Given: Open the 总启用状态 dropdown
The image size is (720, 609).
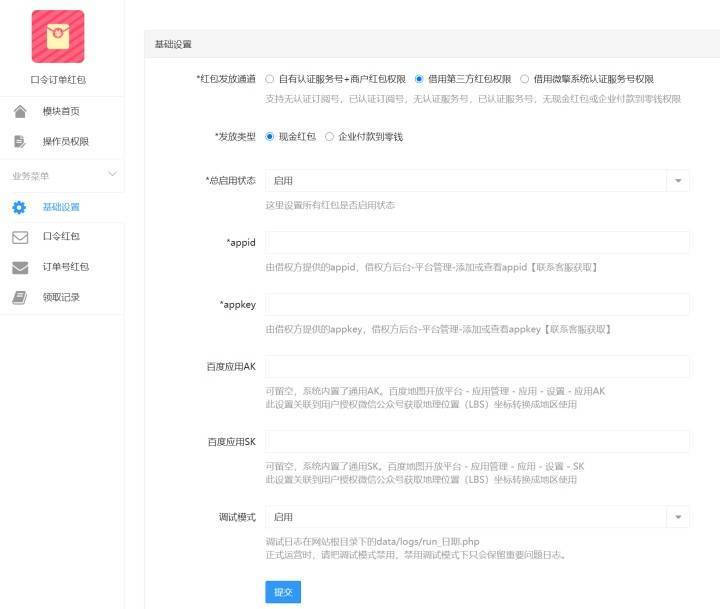Looking at the screenshot, I should [x=477, y=181].
